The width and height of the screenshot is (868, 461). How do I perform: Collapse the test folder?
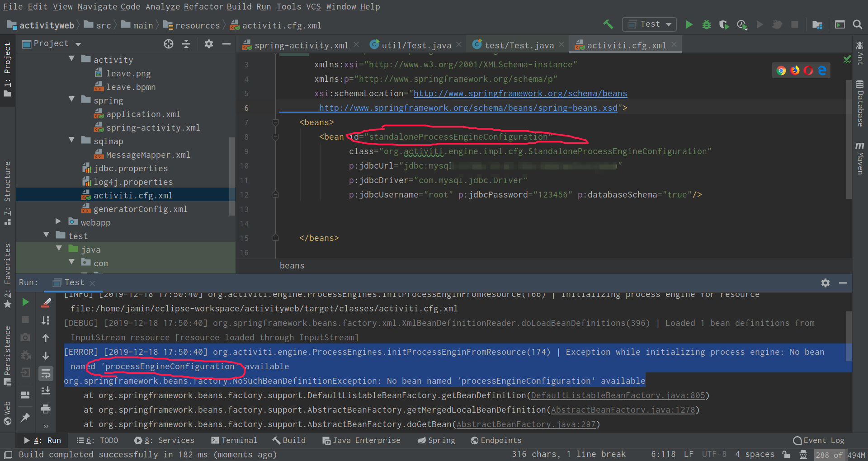pos(46,235)
